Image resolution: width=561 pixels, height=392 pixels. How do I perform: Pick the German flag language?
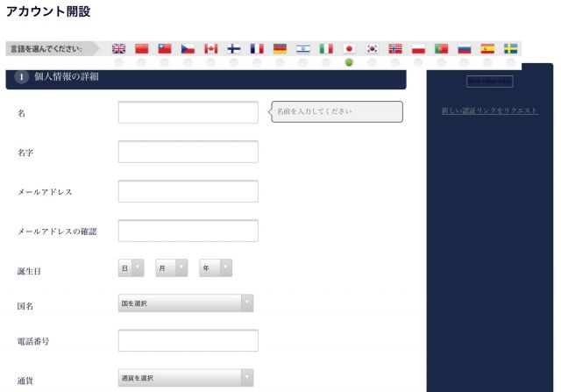tap(280, 49)
